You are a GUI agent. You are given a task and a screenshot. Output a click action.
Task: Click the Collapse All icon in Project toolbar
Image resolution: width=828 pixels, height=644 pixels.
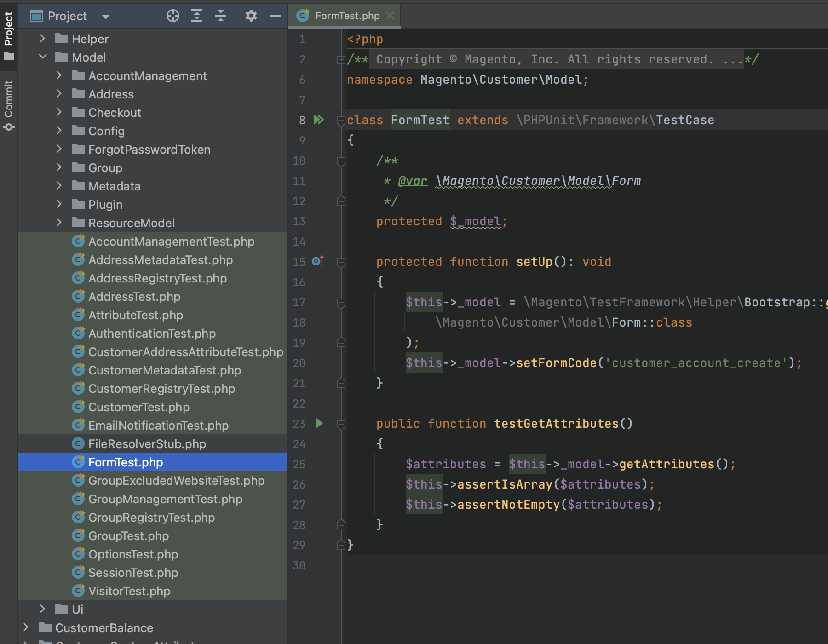[x=221, y=16]
